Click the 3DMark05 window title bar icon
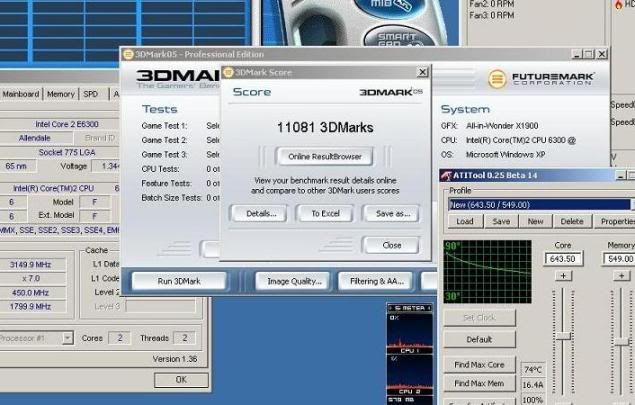The image size is (635, 405). point(128,54)
